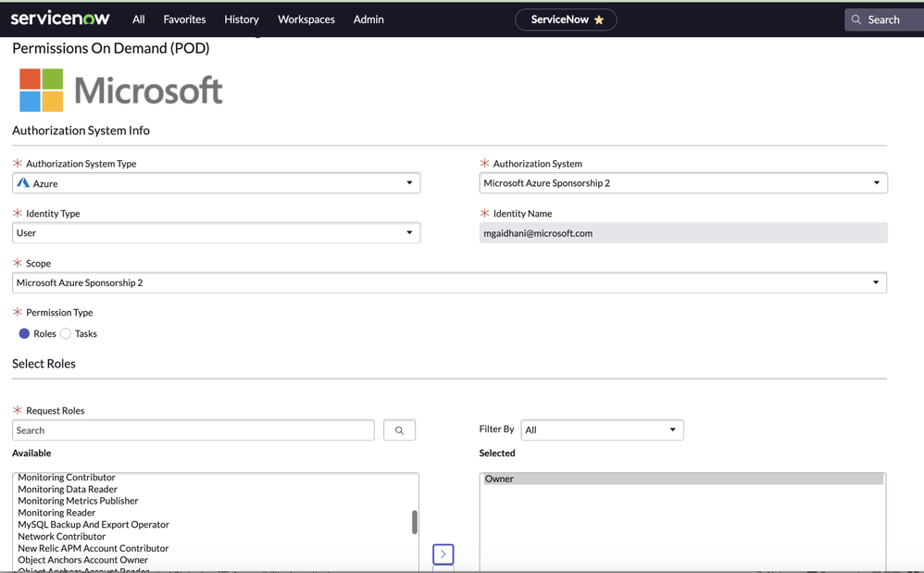Open the All menu in the top bar
Viewport: 924px width, 573px height.
click(138, 19)
